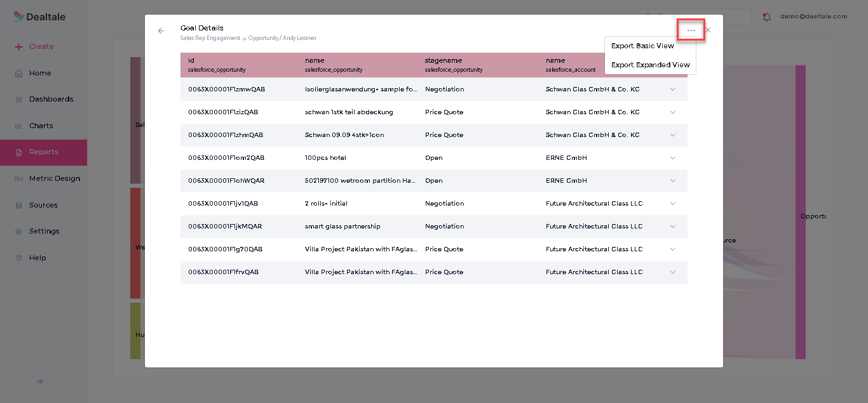Click the Dealtale logo
The width and height of the screenshot is (868, 403).
coord(39,17)
